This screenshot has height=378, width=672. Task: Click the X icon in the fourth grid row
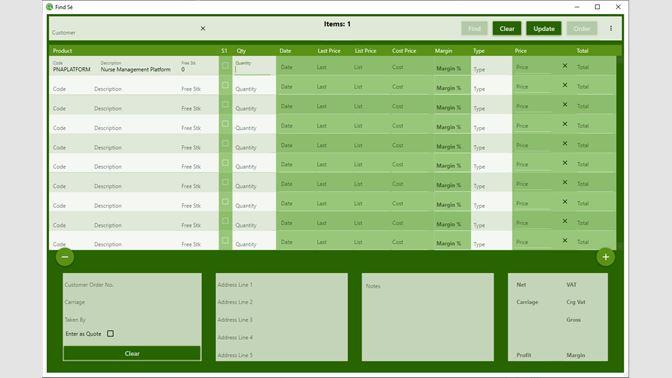pos(565,124)
